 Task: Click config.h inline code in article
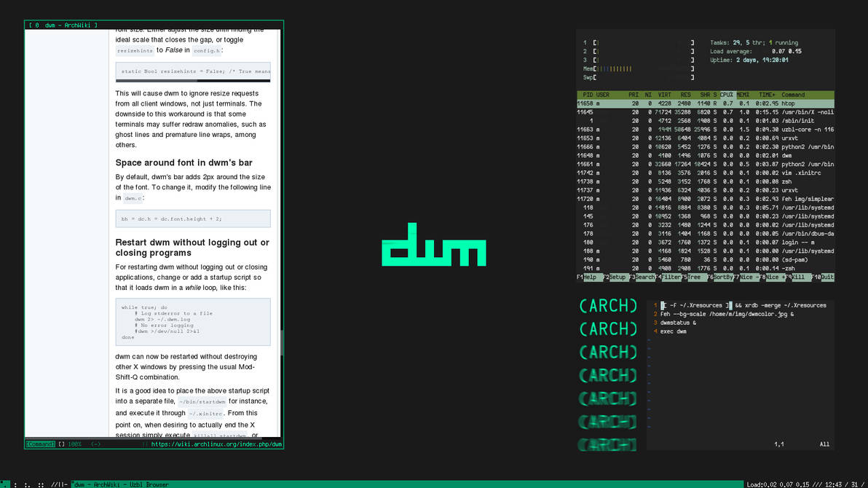(207, 50)
